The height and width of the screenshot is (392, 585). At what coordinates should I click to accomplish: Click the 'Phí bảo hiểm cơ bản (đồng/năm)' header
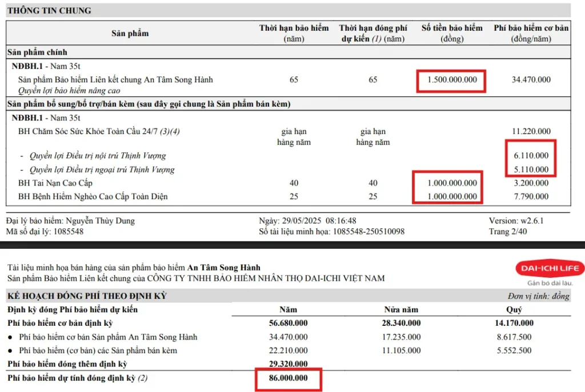tap(531, 33)
